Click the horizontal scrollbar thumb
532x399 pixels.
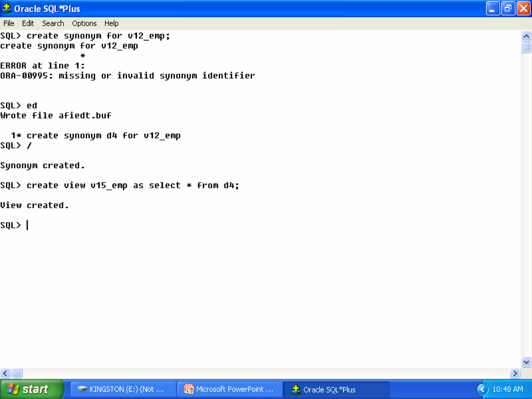point(17,374)
